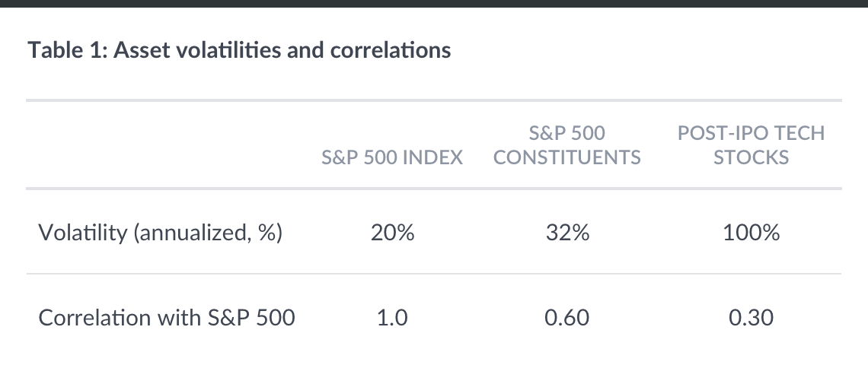Click the 0.30 correlation cell
868x365 pixels.
(x=751, y=316)
